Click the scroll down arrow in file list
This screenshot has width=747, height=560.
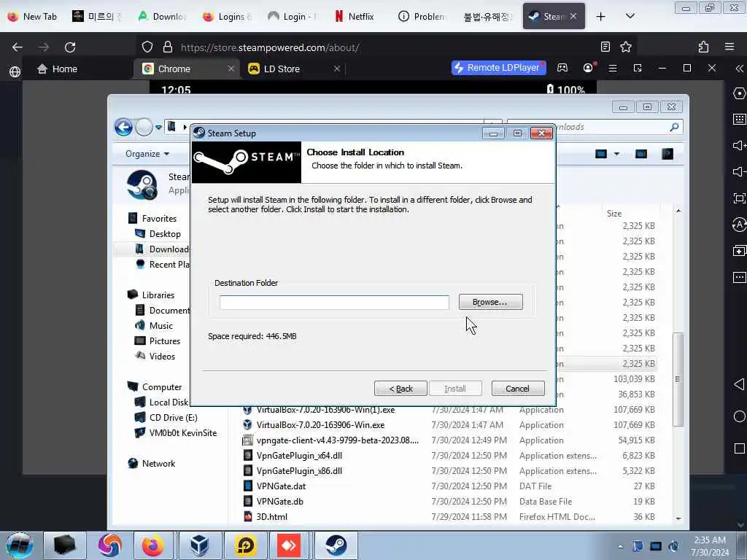pyautogui.click(x=678, y=518)
